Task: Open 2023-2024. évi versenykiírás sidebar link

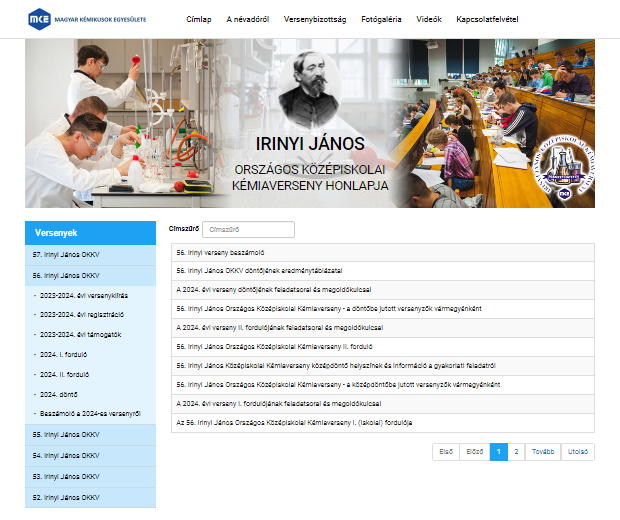Action: [x=84, y=295]
